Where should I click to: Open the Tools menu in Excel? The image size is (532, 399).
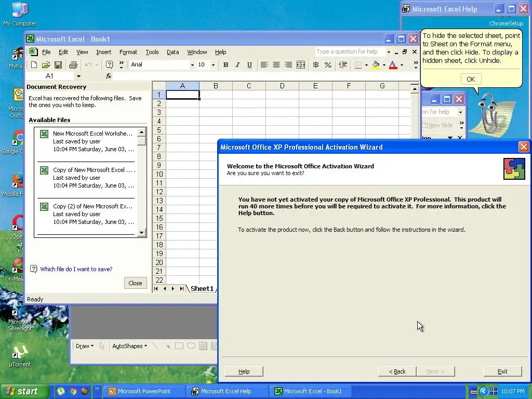pyautogui.click(x=152, y=52)
